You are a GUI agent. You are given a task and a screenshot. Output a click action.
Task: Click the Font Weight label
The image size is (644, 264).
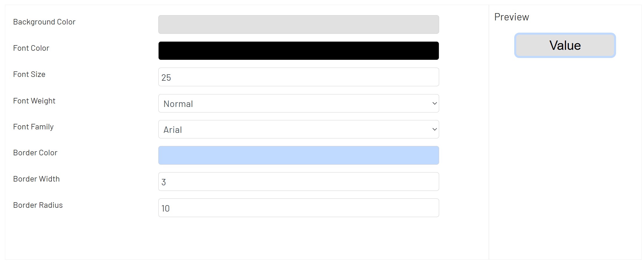tap(34, 101)
